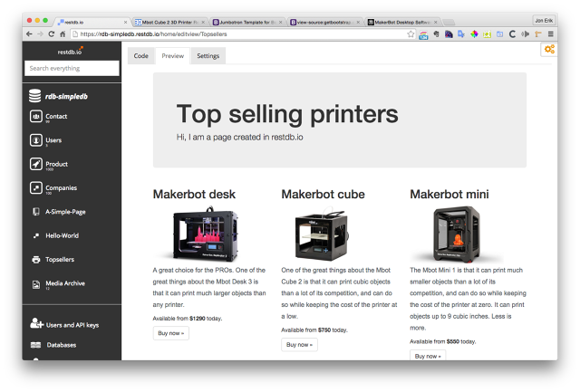The image size is (580, 392).
Task: Open the Chrome hamburger menu
Action: click(551, 34)
